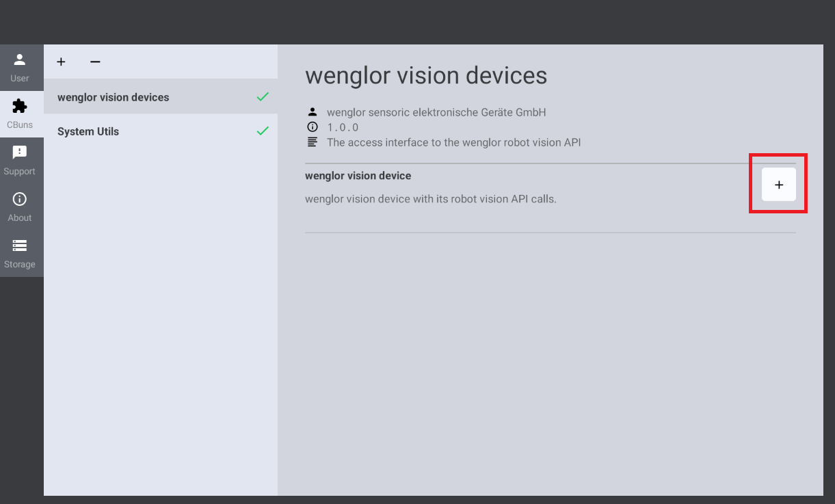Add a new wenglor vision device instance
Image resolution: width=835 pixels, height=504 pixels.
[x=778, y=183]
